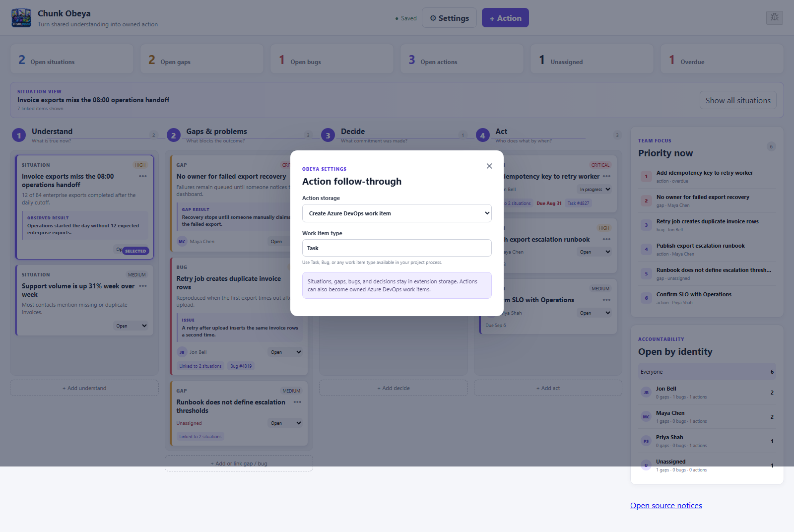794x532 pixels.
Task: Open the Settings button in header
Action: point(449,18)
